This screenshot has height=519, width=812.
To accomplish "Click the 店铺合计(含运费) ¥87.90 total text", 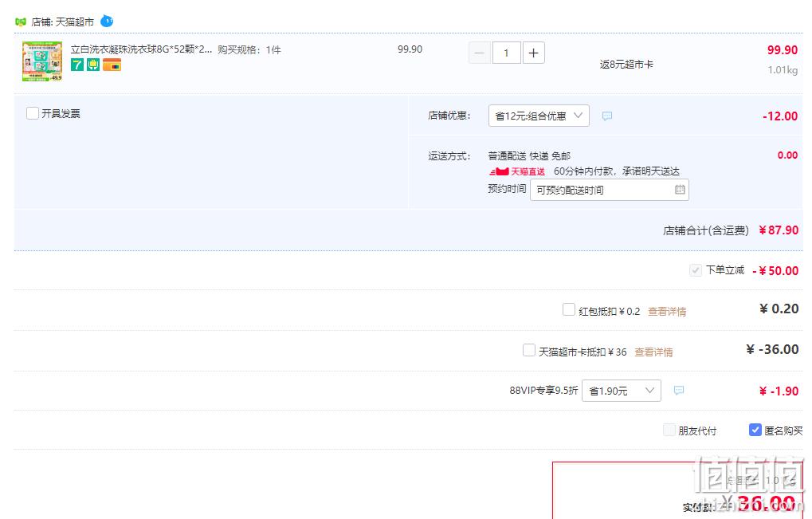I will [x=731, y=230].
